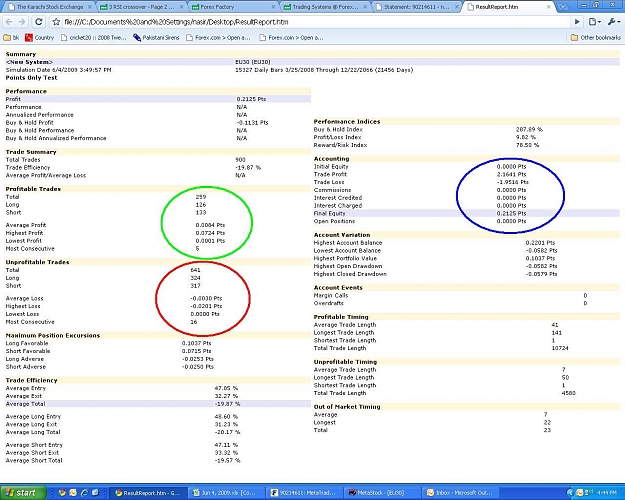Viewport: 625px width, 500px height.
Task: Close the Statement: 90214611 tab
Action: (x=457, y=7)
